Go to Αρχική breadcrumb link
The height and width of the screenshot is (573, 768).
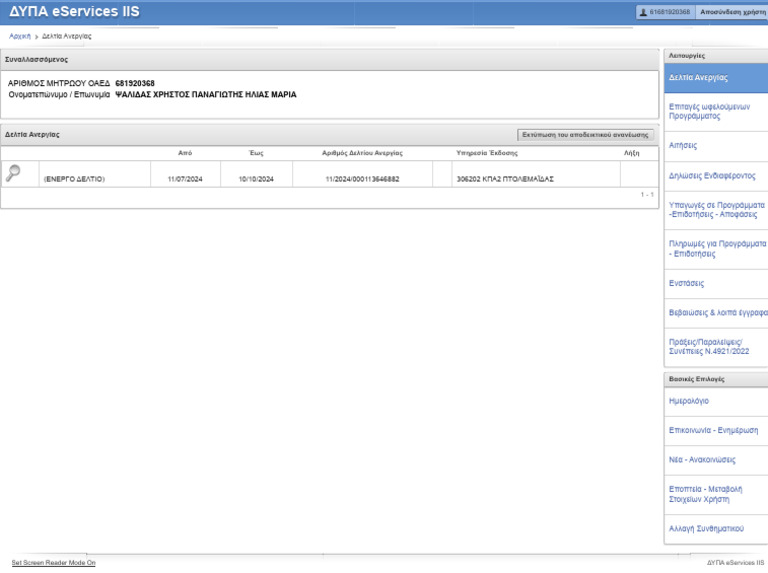pos(20,36)
